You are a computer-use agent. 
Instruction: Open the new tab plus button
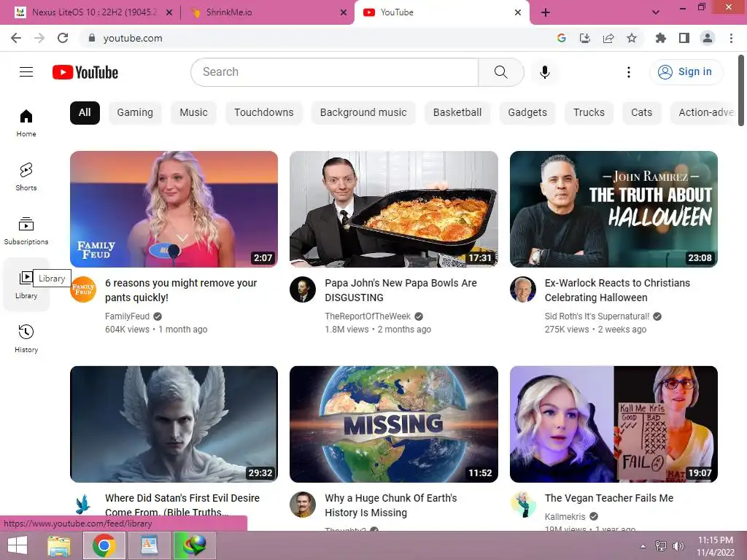pos(546,13)
